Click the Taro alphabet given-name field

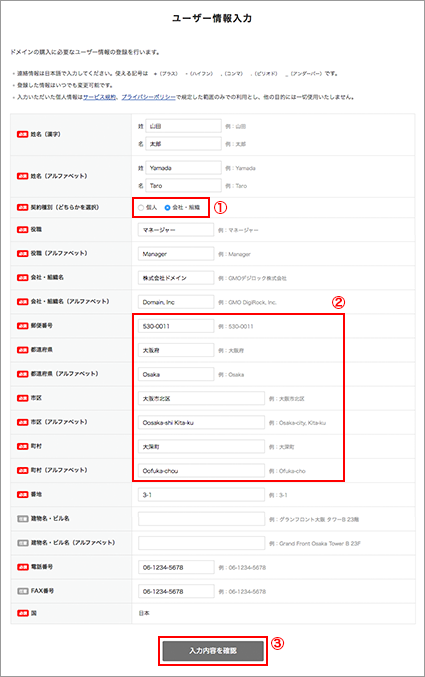[x=184, y=186]
